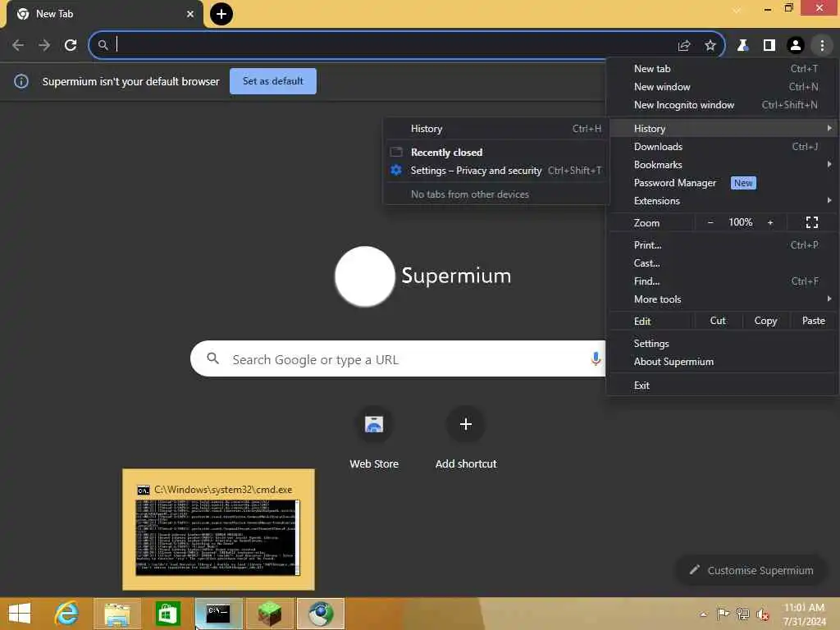Select Exit from the menu
This screenshot has width=840, height=630.
point(723,386)
